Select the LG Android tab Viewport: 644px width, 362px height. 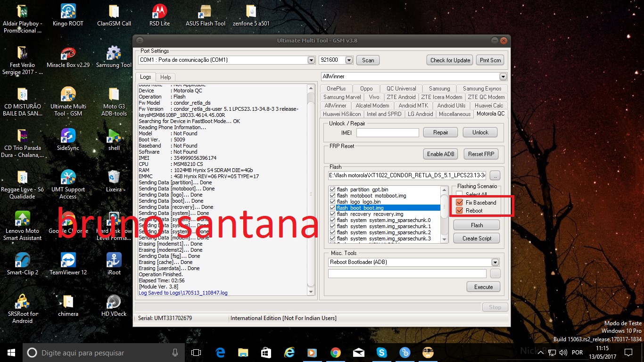(x=421, y=114)
